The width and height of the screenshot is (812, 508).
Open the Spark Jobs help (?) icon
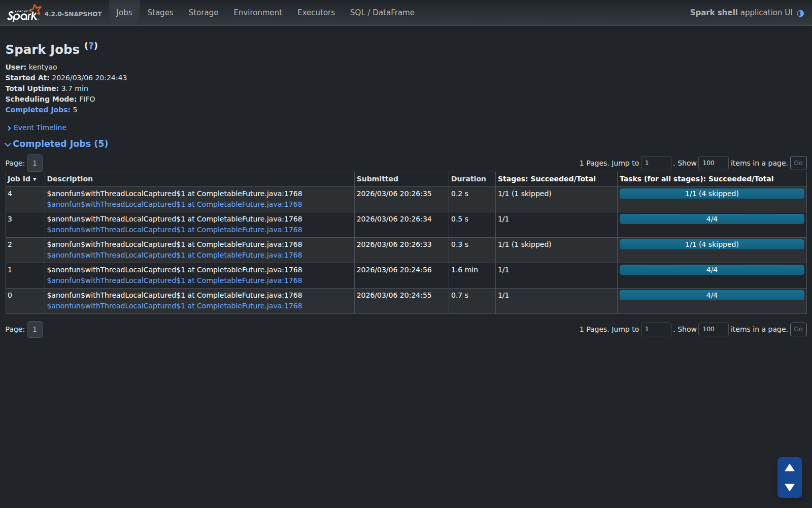coord(91,46)
